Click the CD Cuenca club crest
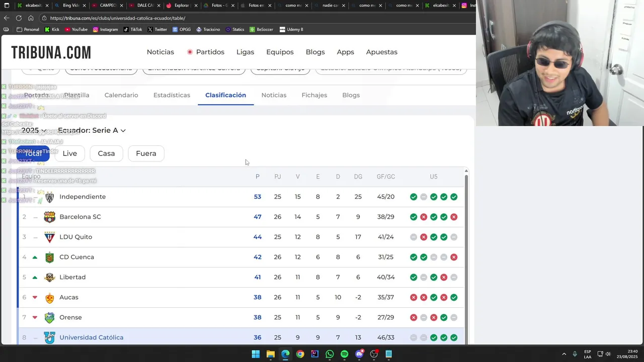Image resolution: width=644 pixels, height=362 pixels. [49, 257]
